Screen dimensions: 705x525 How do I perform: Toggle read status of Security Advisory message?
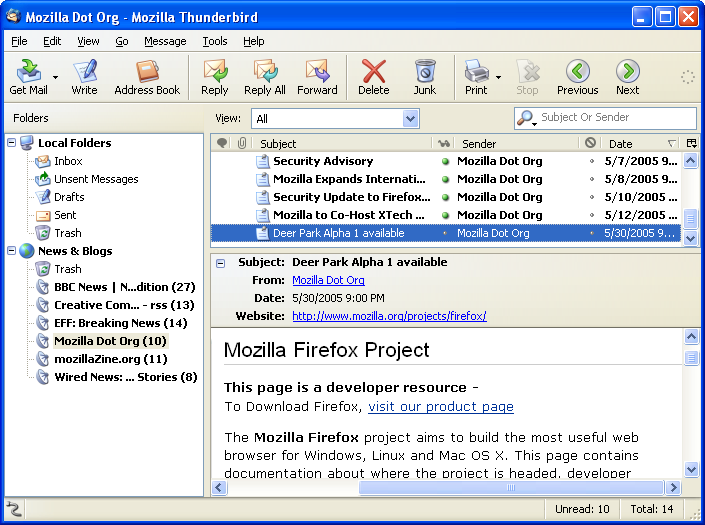click(x=445, y=161)
